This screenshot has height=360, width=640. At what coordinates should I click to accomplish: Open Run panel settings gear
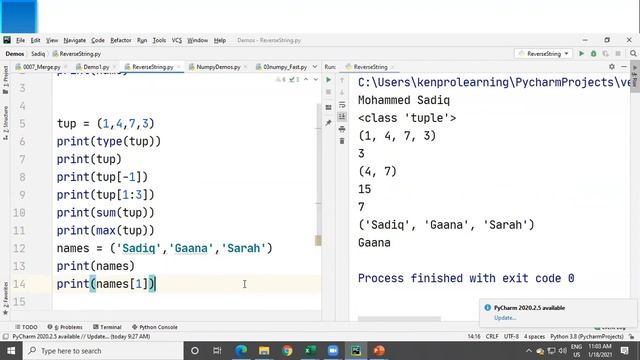coord(611,67)
